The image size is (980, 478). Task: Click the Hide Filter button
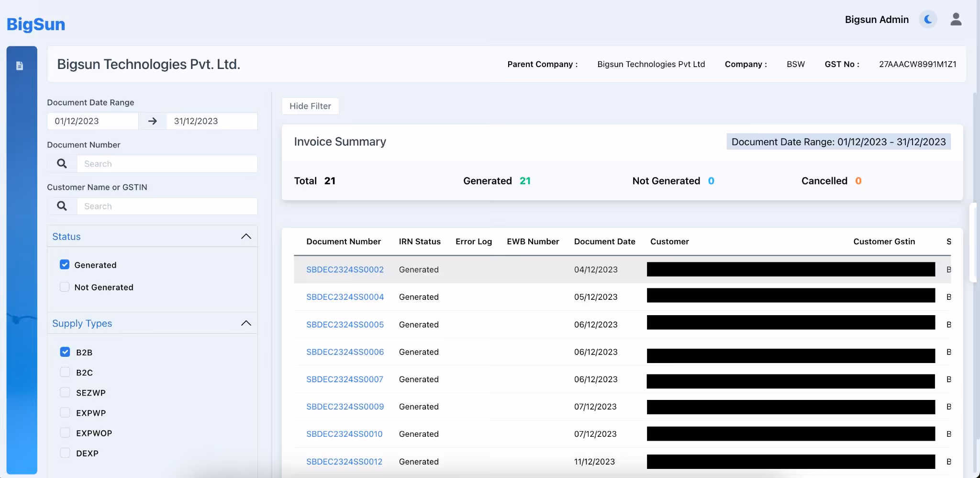pos(310,106)
